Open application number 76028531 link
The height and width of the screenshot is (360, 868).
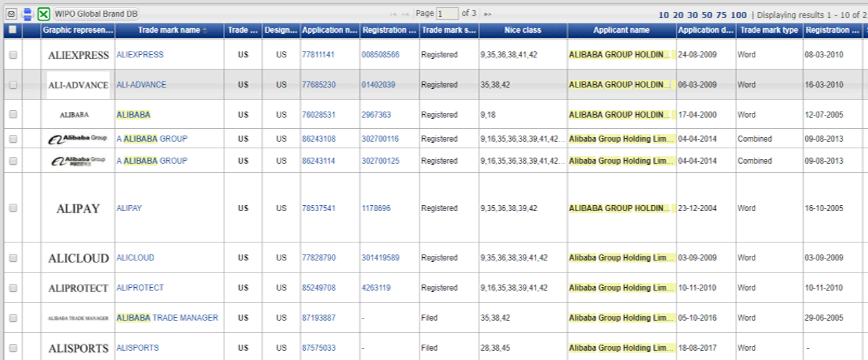(x=318, y=115)
